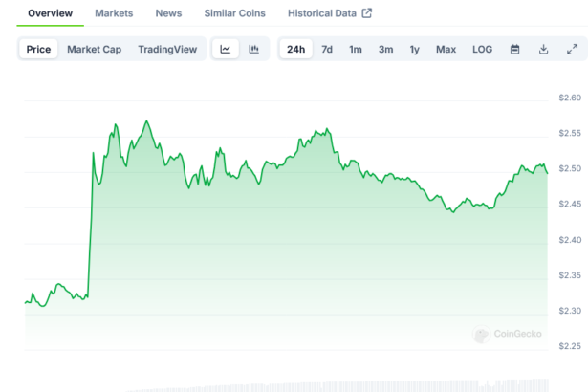Switch to candlestick chart icon
The image size is (588, 392).
pyautogui.click(x=253, y=49)
